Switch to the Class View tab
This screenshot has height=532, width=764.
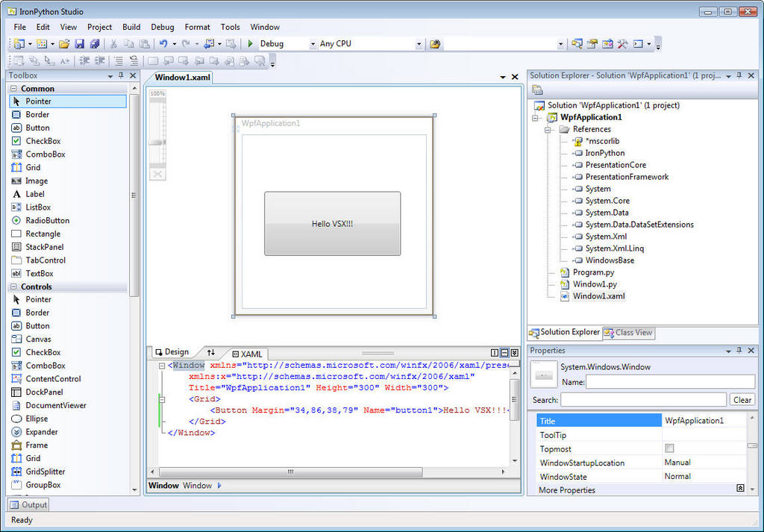point(628,333)
